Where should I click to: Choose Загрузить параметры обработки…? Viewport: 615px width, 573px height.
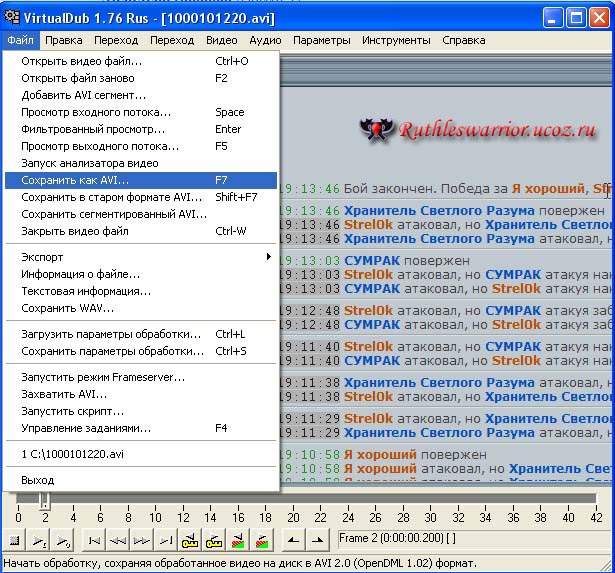141,334
